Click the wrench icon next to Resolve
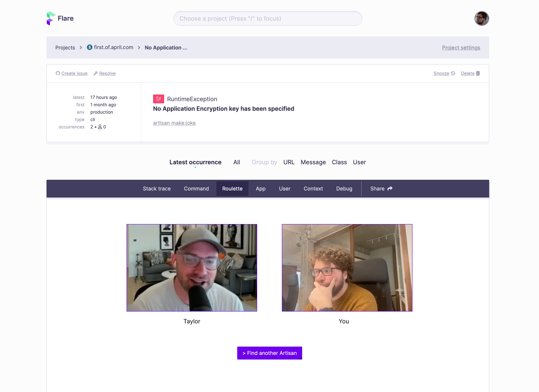Viewport: 539px width, 392px height. pos(96,73)
